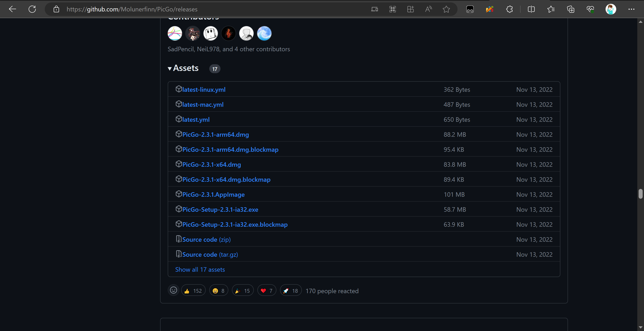Toggle the heart reaction 7

point(267,291)
